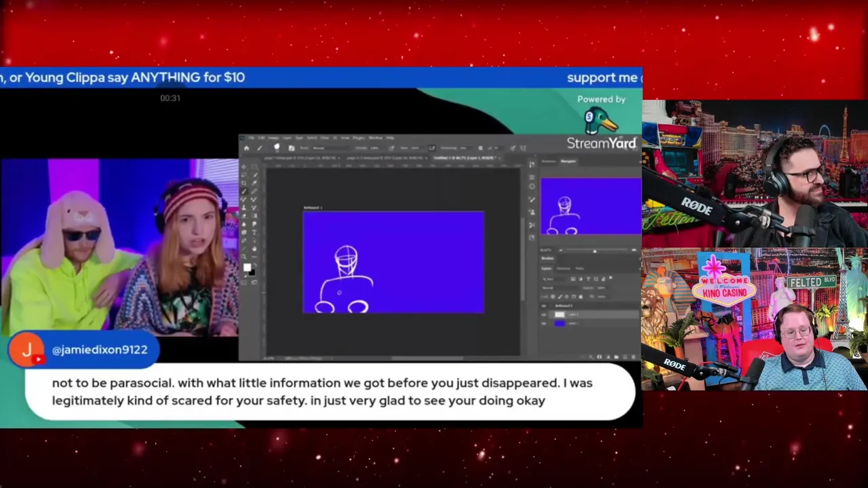Open the Flow value in options bar

(415, 148)
